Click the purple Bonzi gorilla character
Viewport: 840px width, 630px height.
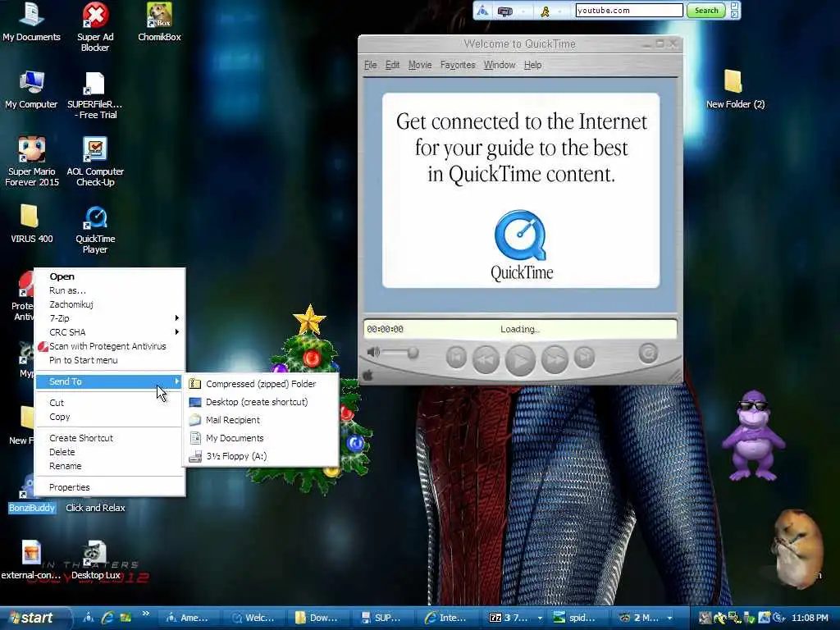pos(753,435)
